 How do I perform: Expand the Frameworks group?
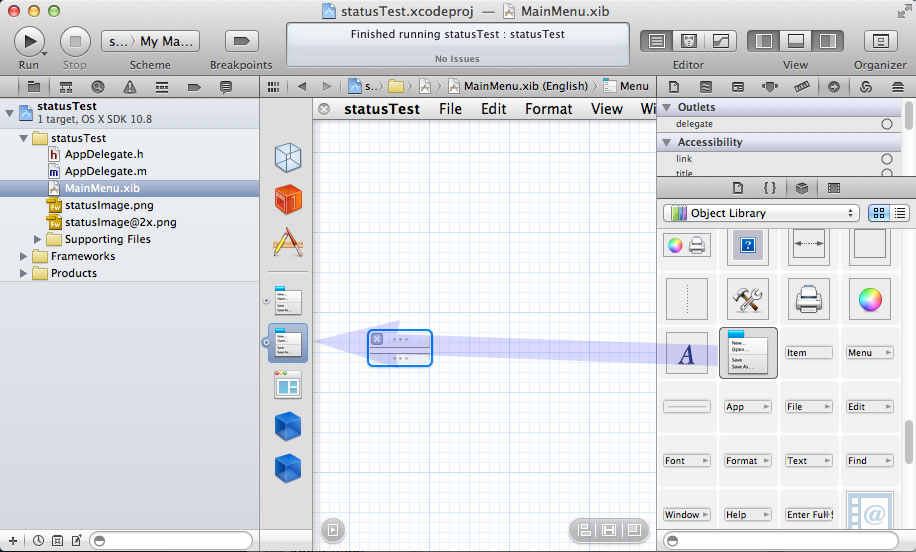click(23, 256)
